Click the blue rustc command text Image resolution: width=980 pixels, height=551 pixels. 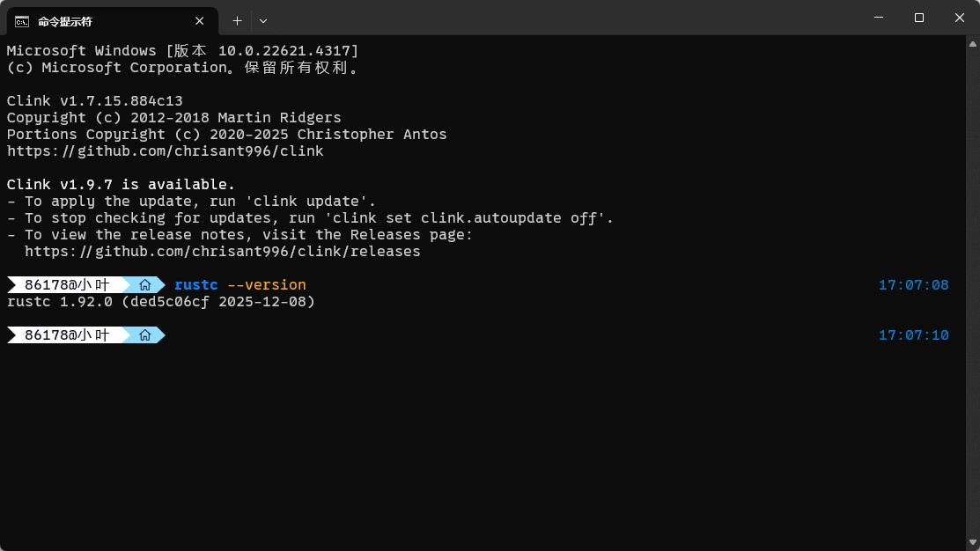click(195, 285)
